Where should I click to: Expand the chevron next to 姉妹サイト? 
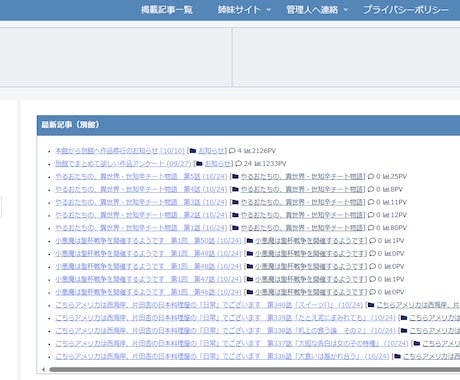click(x=269, y=10)
